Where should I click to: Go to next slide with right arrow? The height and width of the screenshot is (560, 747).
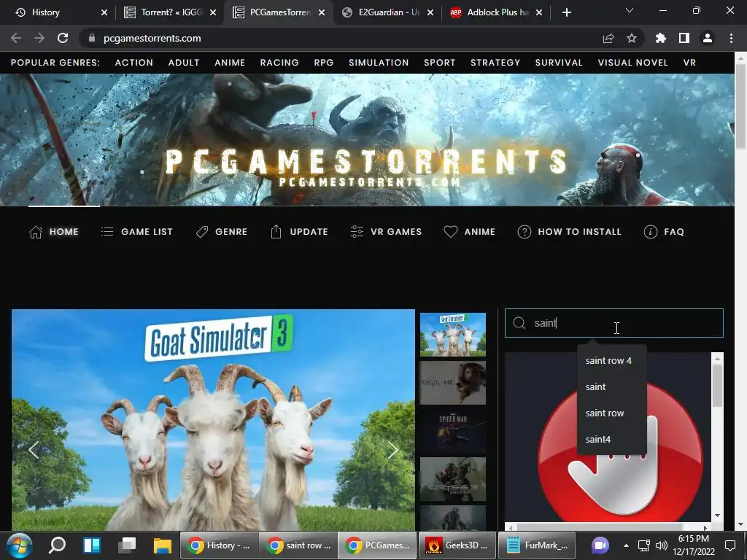(393, 449)
